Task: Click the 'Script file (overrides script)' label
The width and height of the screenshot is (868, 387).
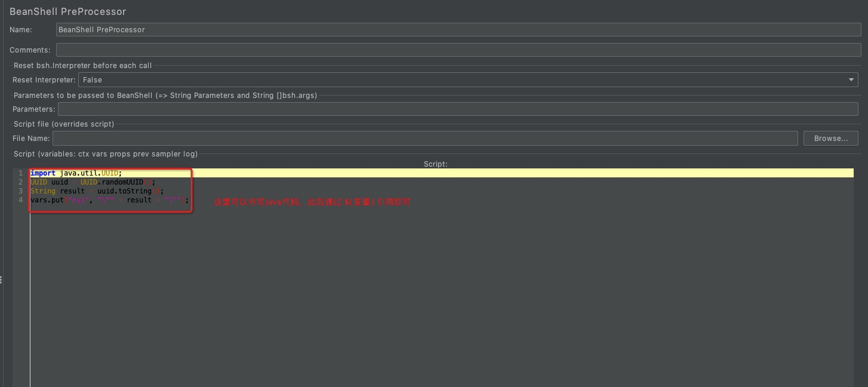Action: pyautogui.click(x=64, y=124)
